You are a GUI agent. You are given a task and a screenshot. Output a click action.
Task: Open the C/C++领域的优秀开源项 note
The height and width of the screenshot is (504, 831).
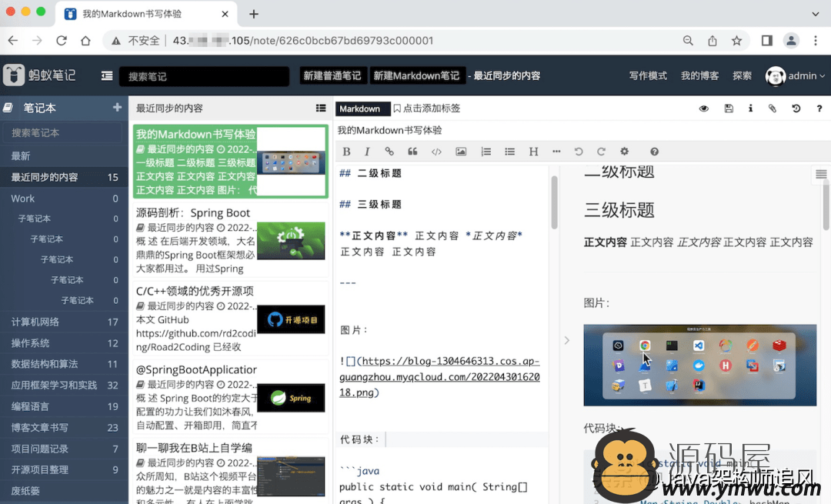pyautogui.click(x=231, y=319)
